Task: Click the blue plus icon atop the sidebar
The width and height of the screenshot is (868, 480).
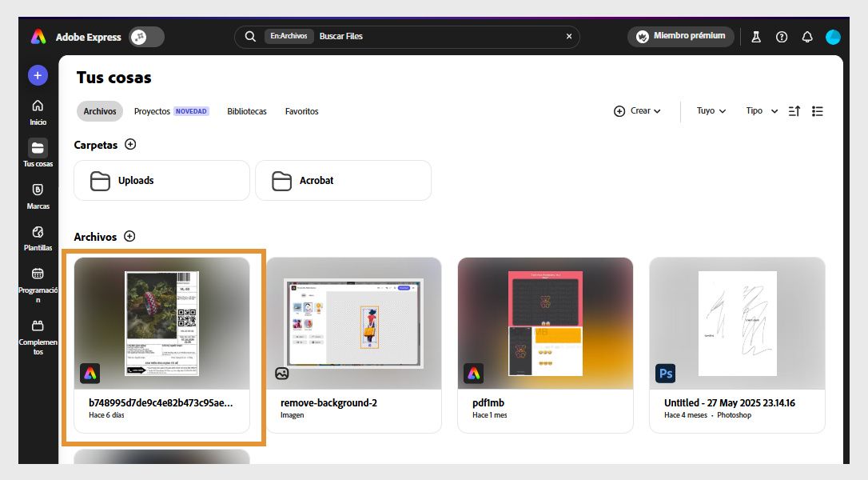Action: 38,74
